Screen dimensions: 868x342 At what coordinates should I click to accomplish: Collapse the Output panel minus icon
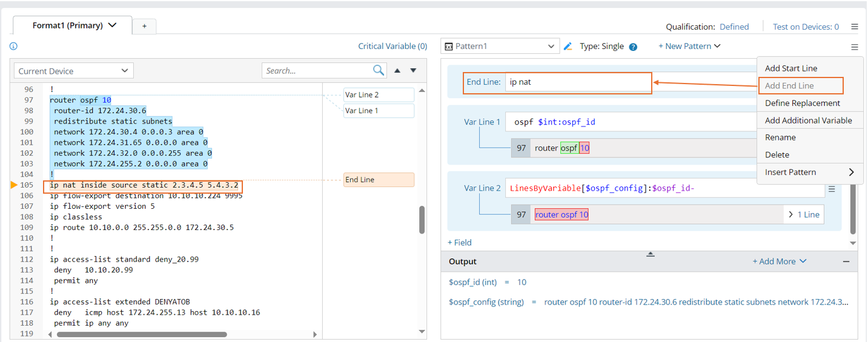tap(846, 261)
